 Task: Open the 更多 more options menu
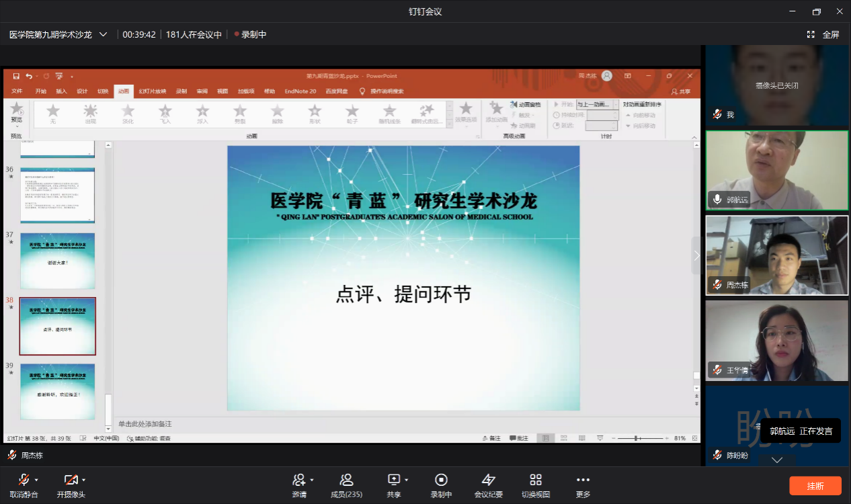583,480
